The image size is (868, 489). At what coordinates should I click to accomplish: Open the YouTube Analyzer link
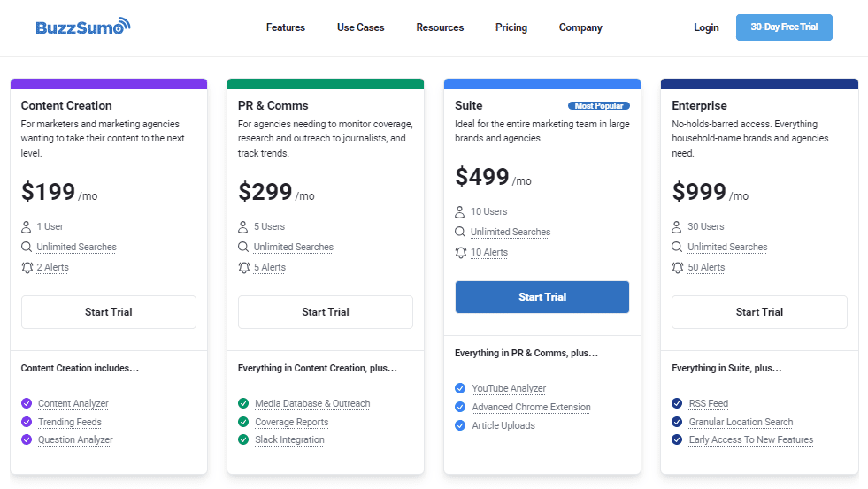pos(509,388)
